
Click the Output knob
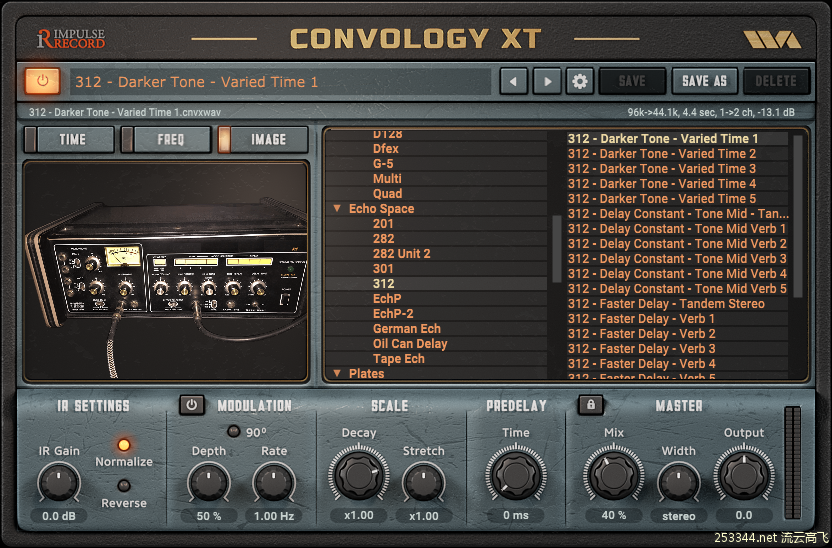[x=743, y=474]
